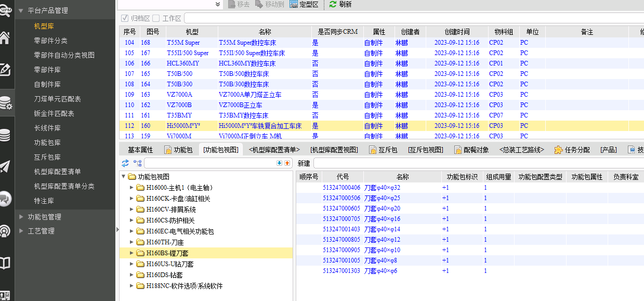Click the home icon in left sidebar
This screenshot has height=301, width=644.
pos(5,38)
